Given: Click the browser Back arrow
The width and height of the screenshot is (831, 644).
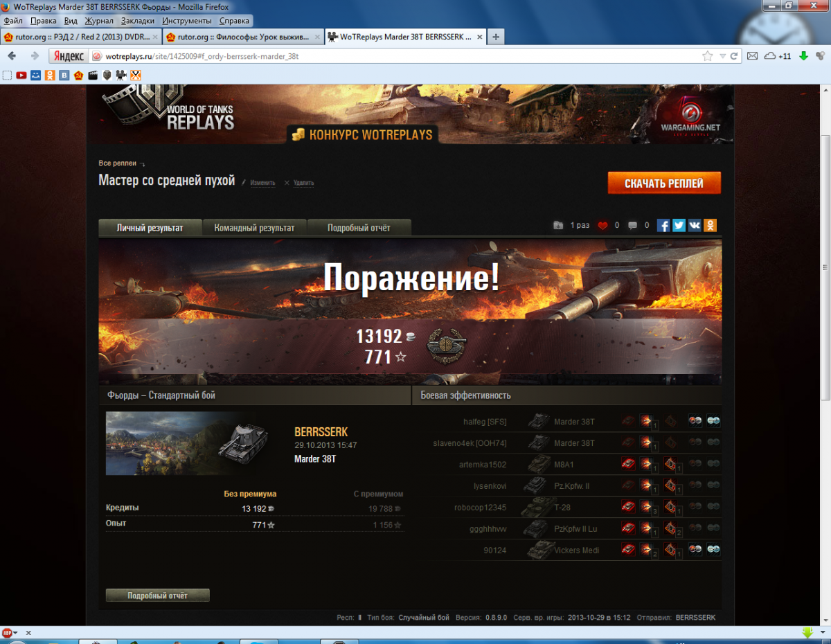Looking at the screenshot, I should tap(12, 56).
